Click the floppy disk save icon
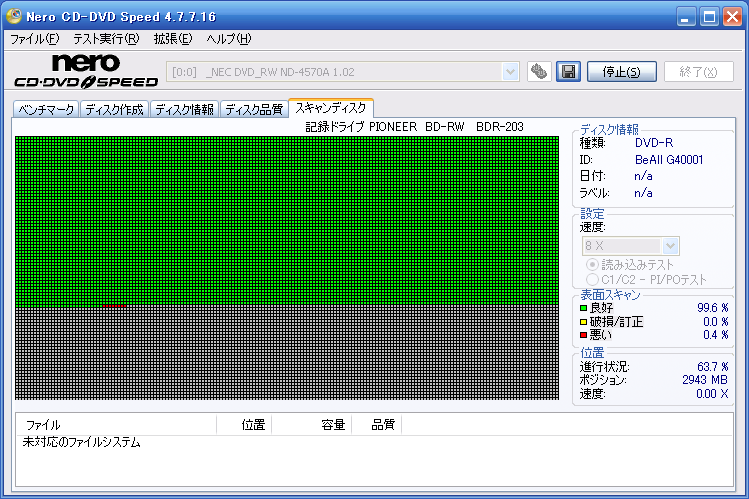The width and height of the screenshot is (749, 499). 568,72
